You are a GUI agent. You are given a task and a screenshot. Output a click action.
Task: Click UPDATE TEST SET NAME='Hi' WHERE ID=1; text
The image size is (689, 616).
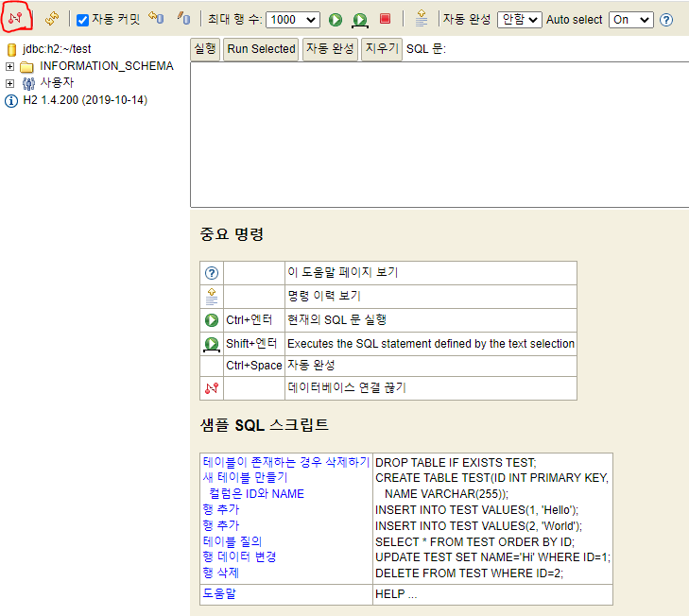(493, 557)
